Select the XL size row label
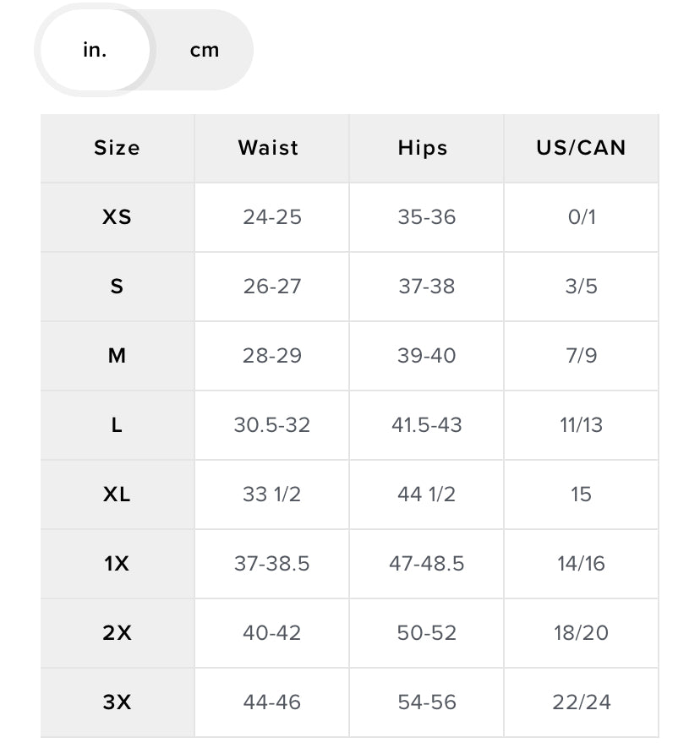 [117, 494]
